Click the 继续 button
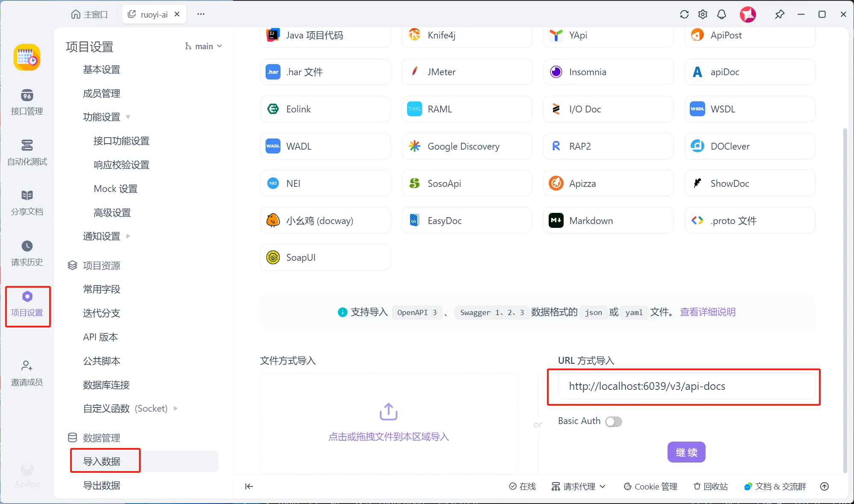The height and width of the screenshot is (504, 854). [686, 452]
